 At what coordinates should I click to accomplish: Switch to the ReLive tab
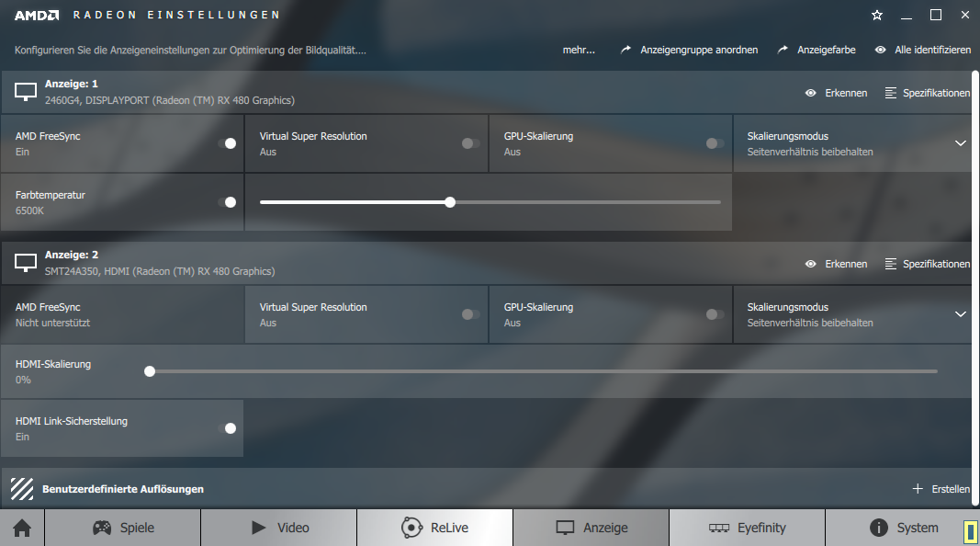(x=435, y=528)
